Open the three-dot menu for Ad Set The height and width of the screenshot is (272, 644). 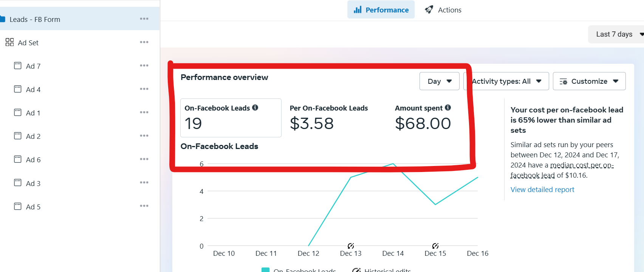pos(144,42)
